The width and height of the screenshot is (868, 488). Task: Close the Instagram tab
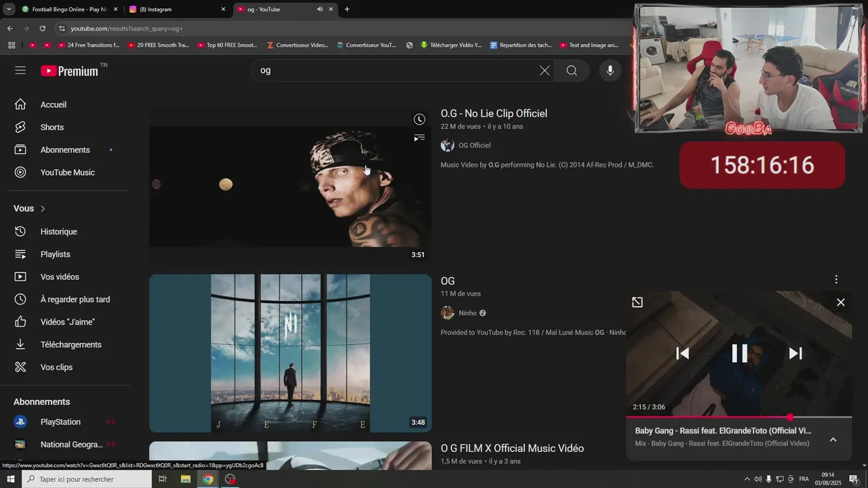point(223,9)
